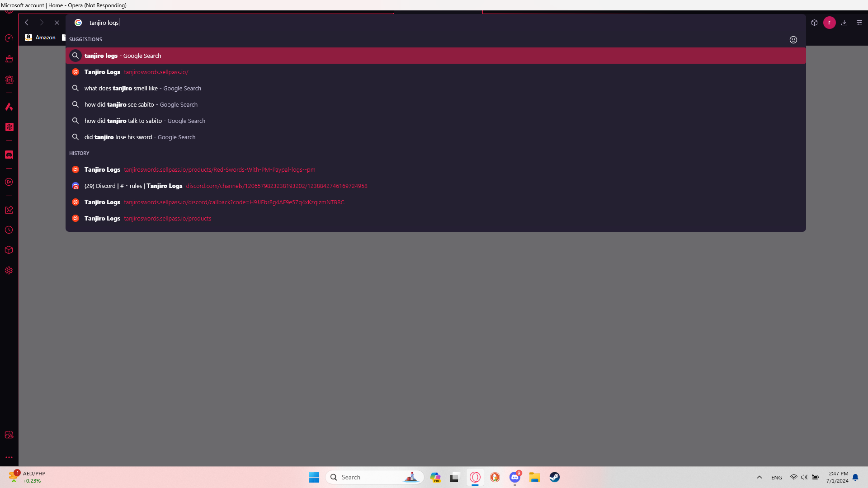The height and width of the screenshot is (488, 868).
Task: Open the snapshot gallery icon in sidebar
Action: point(9,435)
